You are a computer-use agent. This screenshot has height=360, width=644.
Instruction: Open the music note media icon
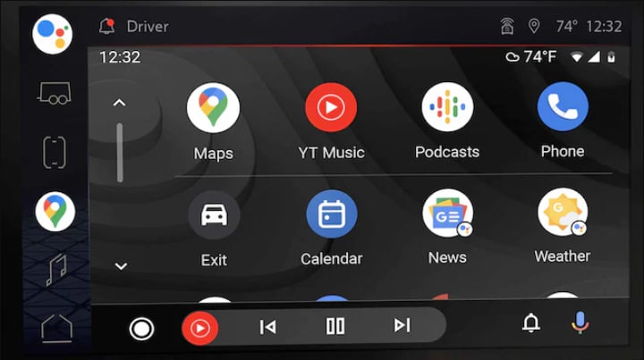click(x=56, y=270)
